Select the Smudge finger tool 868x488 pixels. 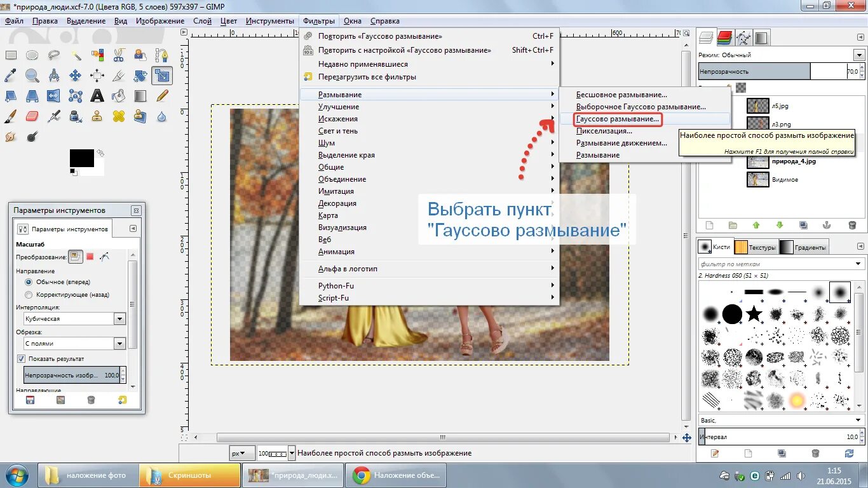(x=11, y=137)
